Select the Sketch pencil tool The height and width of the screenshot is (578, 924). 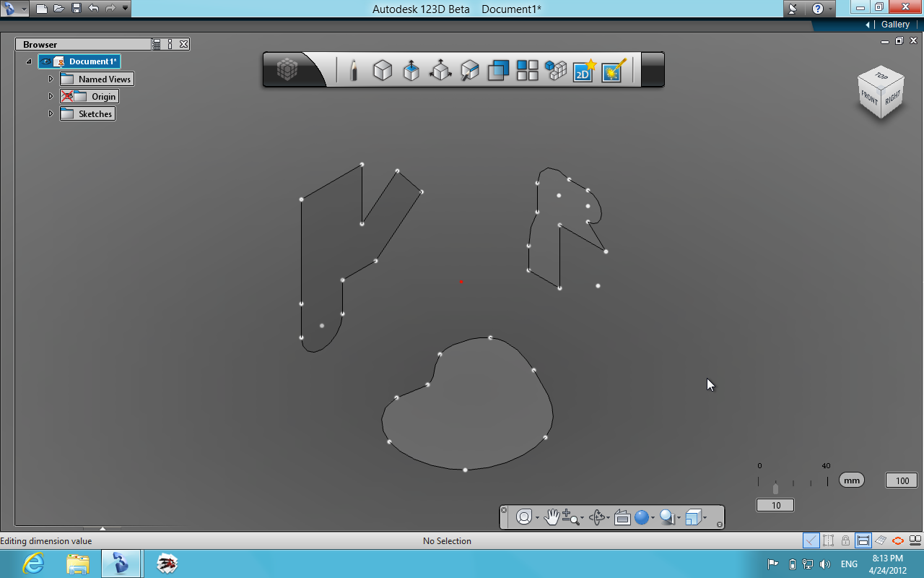354,70
